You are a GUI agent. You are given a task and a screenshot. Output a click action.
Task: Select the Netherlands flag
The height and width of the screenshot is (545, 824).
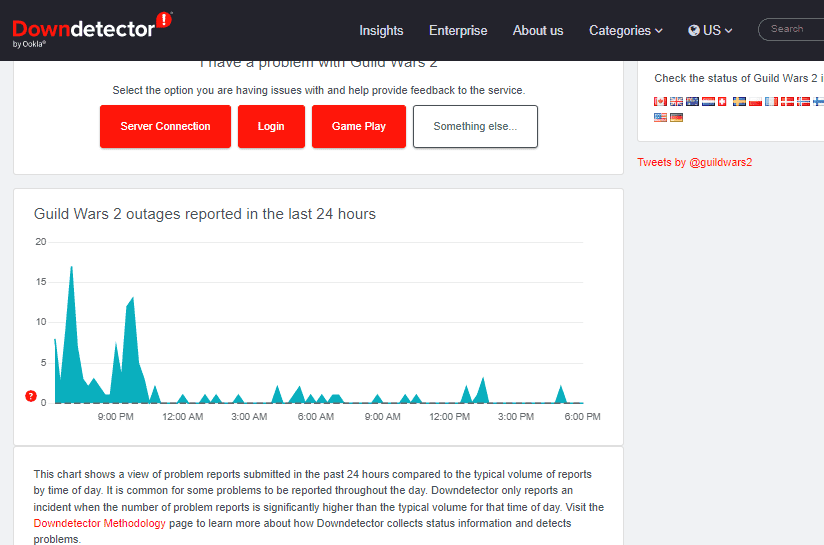(708, 101)
